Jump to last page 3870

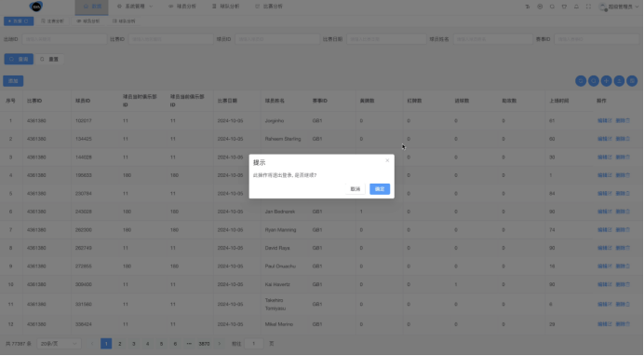pyautogui.click(x=204, y=344)
